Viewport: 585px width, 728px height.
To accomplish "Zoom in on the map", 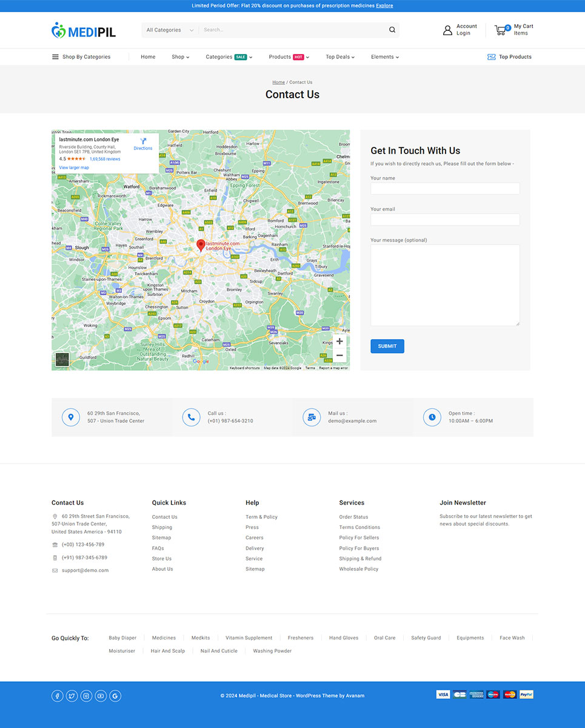I will click(x=339, y=342).
